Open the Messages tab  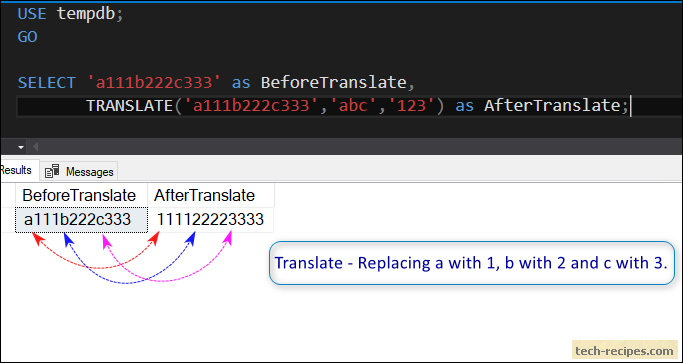tap(79, 172)
